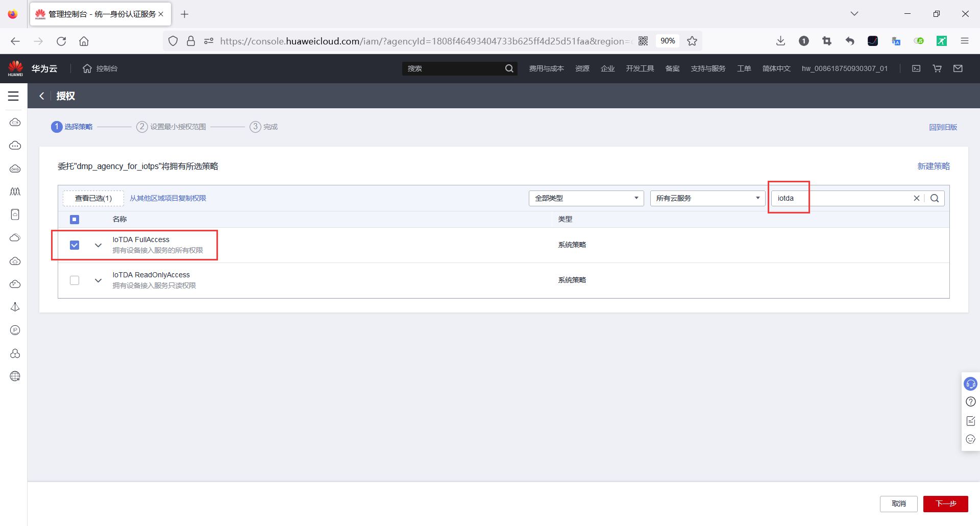Open 支持与服务 menu
980x526 pixels.
(708, 68)
